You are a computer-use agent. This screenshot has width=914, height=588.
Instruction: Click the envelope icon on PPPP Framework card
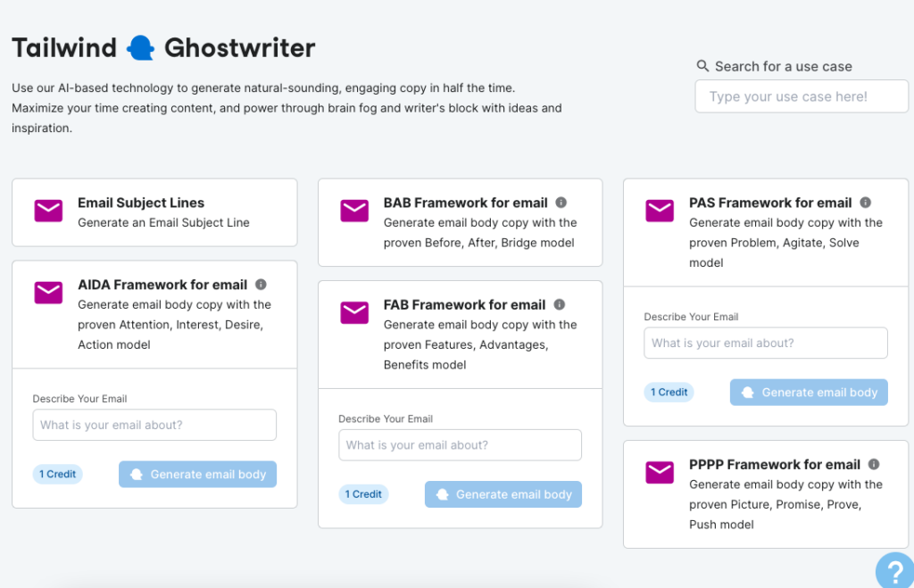[x=660, y=472]
